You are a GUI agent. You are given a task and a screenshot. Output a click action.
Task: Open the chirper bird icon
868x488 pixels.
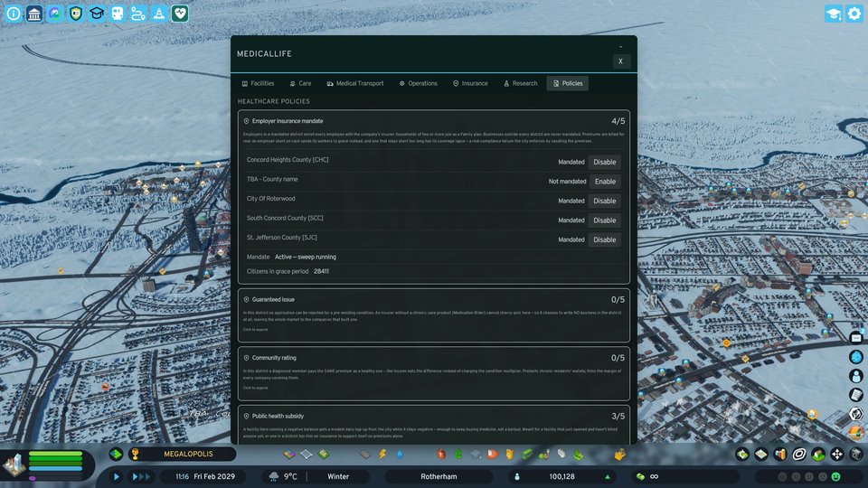(x=856, y=357)
